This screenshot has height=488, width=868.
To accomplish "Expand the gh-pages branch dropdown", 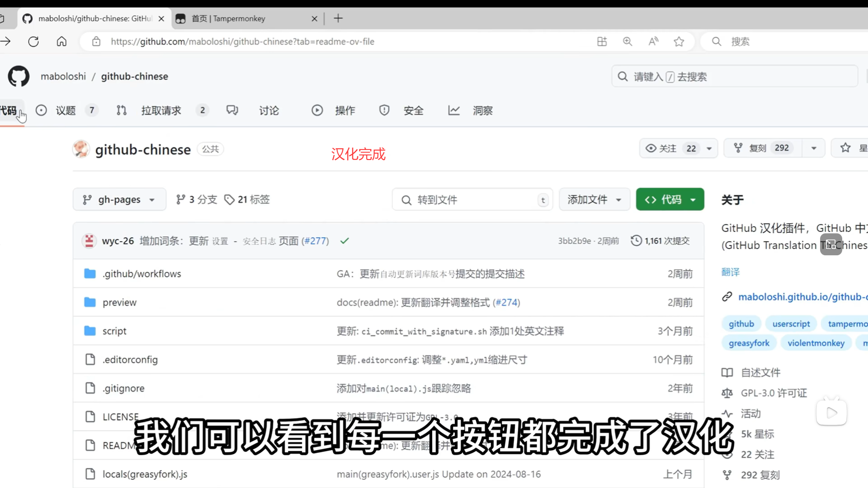I will pos(119,200).
